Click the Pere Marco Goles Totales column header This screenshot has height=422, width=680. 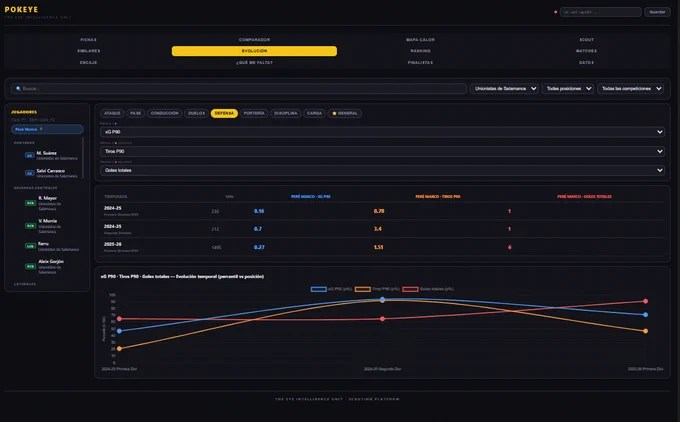click(584, 196)
